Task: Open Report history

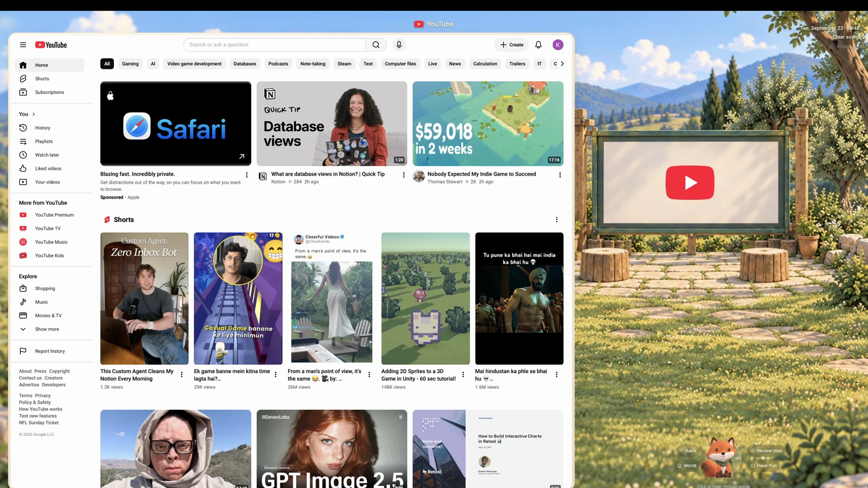Action: (x=49, y=351)
